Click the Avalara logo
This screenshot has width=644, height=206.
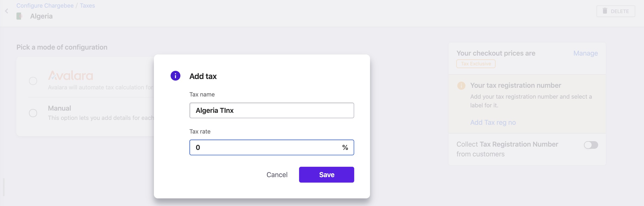click(x=70, y=75)
